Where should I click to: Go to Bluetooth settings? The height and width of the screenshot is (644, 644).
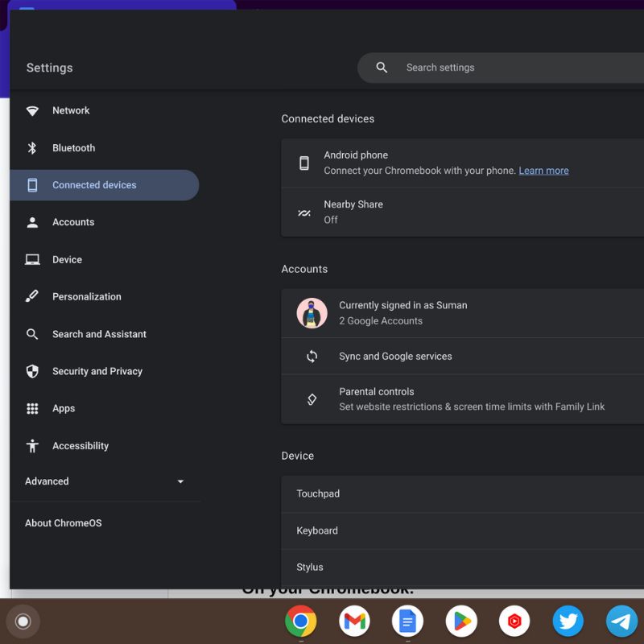click(105, 148)
